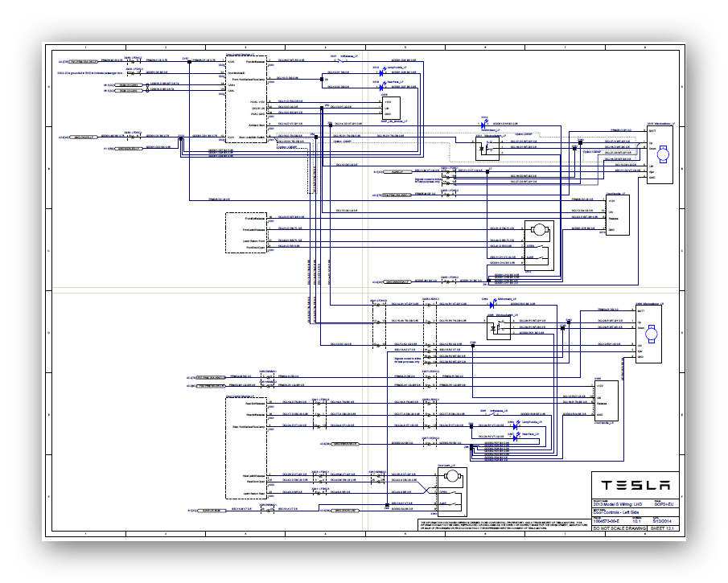Click the SWP_LIN_Module_LF component box

click(x=390, y=108)
